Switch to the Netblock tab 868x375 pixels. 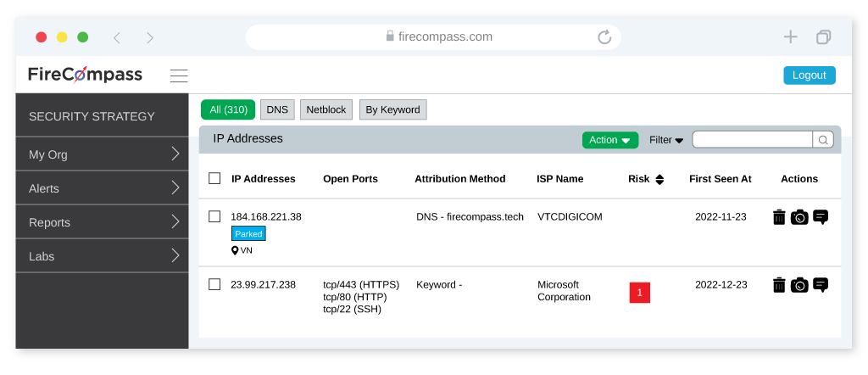click(x=326, y=109)
